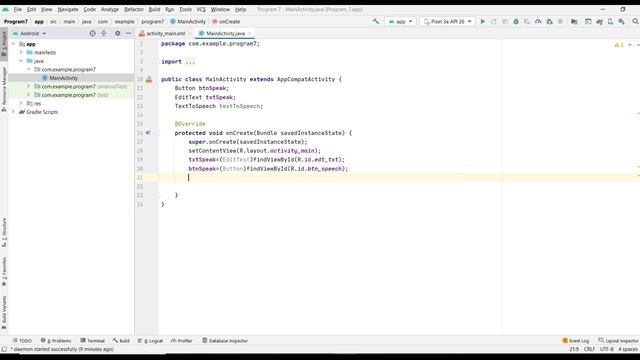
Task: Toggle the Structure side panel
Action: pos(4,233)
